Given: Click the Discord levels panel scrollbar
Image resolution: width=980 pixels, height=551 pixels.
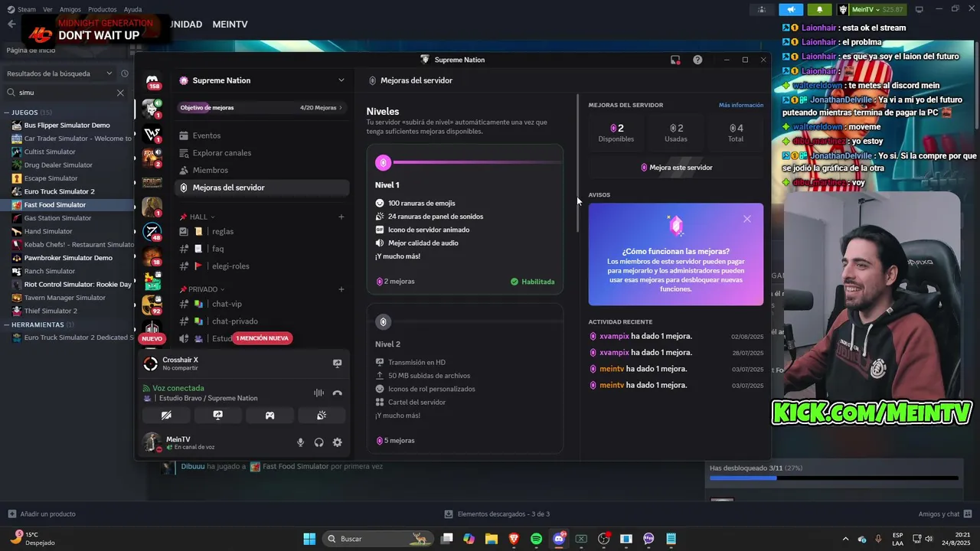Looking at the screenshot, I should 577,163.
